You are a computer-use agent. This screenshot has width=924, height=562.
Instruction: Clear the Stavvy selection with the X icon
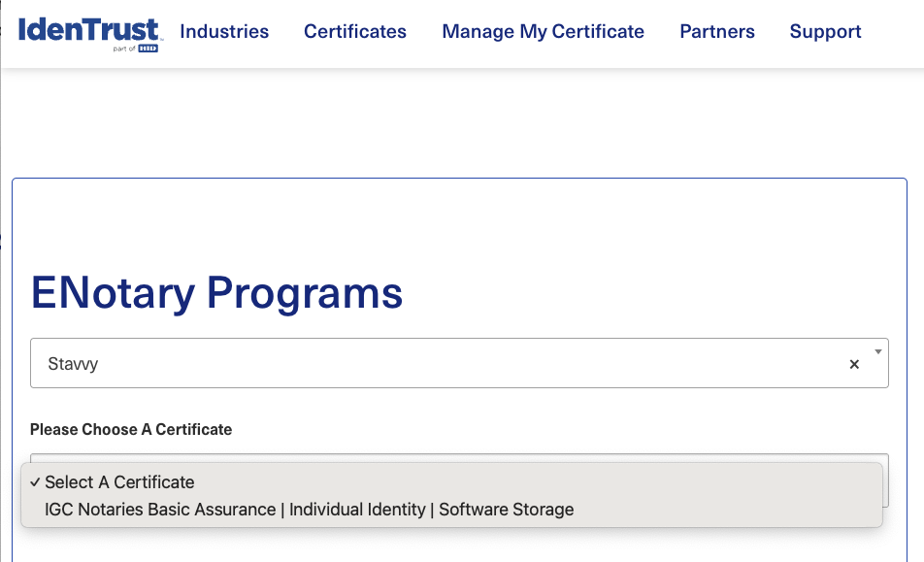pyautogui.click(x=854, y=364)
